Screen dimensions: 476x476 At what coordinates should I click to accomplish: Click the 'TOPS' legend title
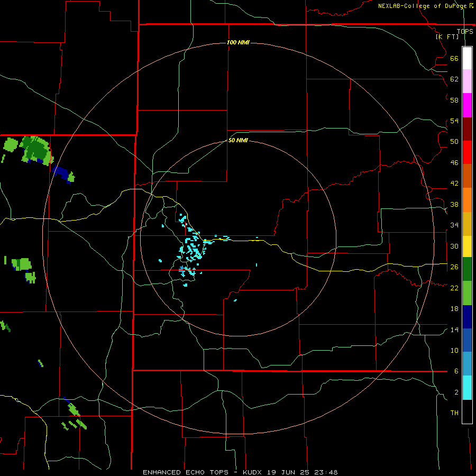(x=465, y=31)
